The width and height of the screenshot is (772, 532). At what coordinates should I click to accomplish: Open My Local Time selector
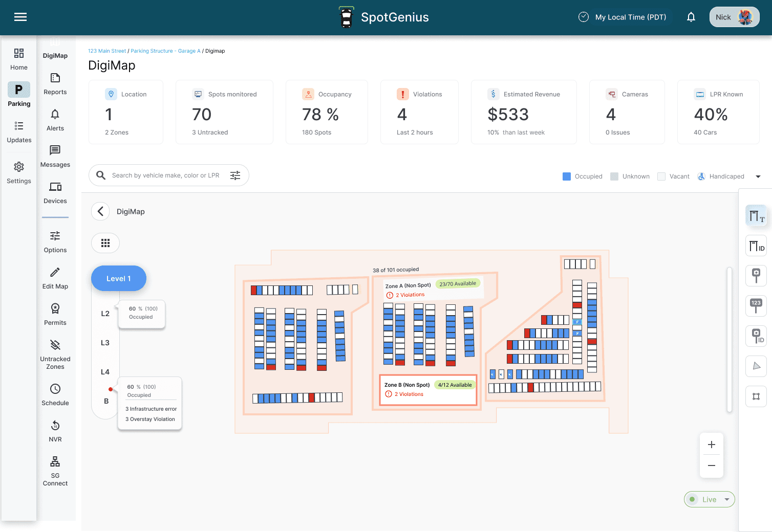point(623,17)
